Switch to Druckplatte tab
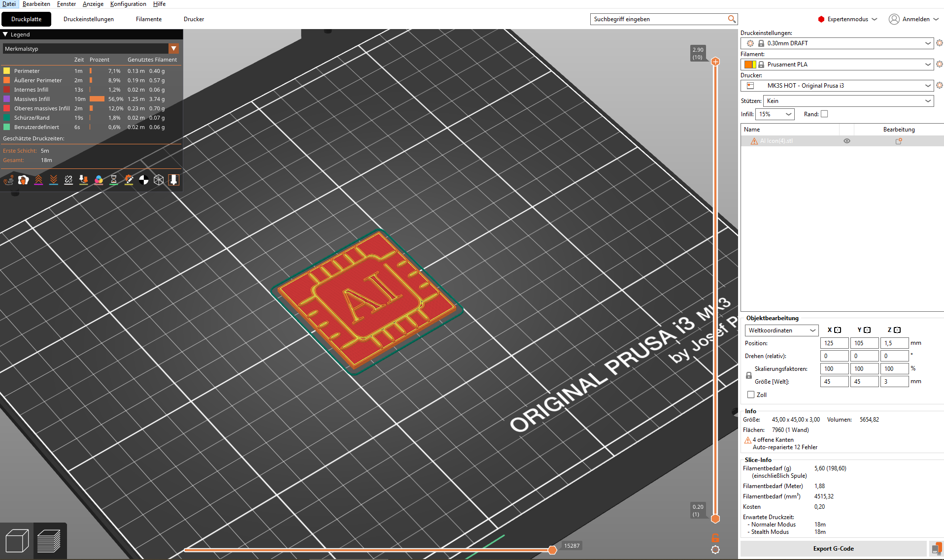Screen dimensions: 944x560 (x=27, y=19)
